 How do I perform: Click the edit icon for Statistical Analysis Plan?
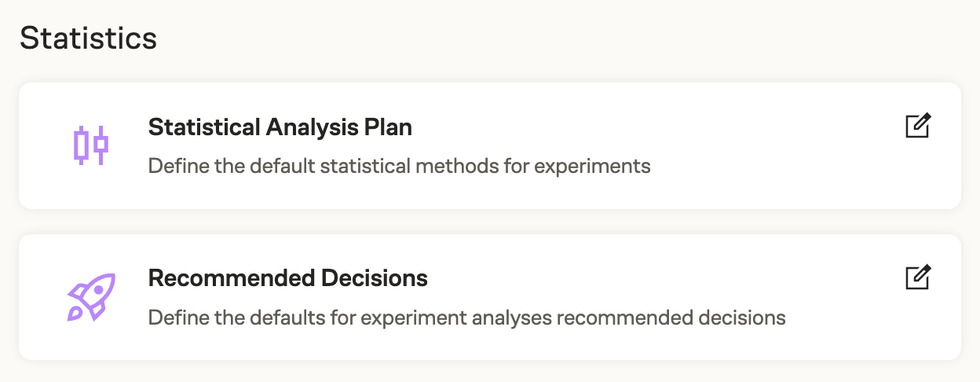coord(917,127)
